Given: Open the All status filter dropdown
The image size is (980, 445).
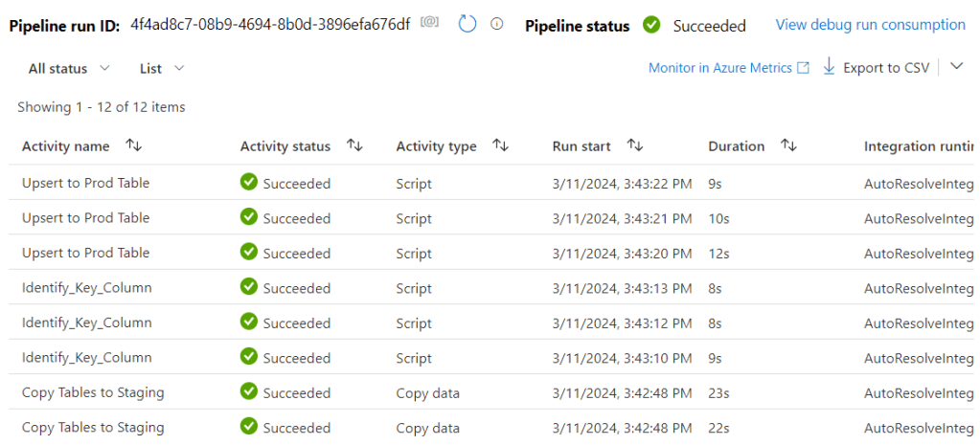Looking at the screenshot, I should point(69,68).
